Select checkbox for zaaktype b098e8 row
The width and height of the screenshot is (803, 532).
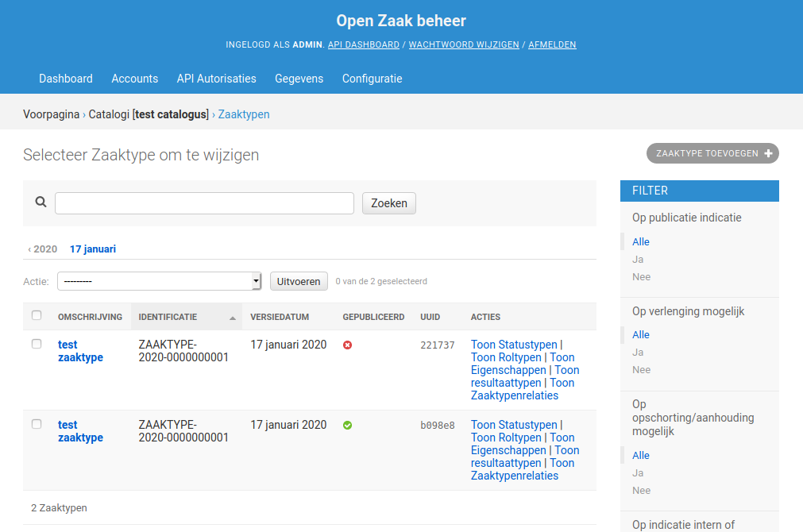point(37,424)
